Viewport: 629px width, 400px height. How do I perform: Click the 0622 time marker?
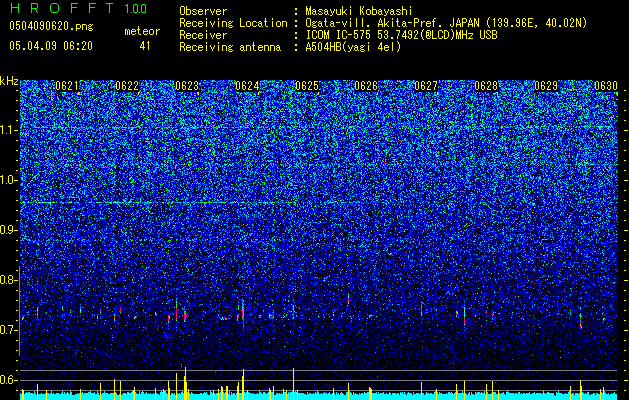[x=127, y=86]
